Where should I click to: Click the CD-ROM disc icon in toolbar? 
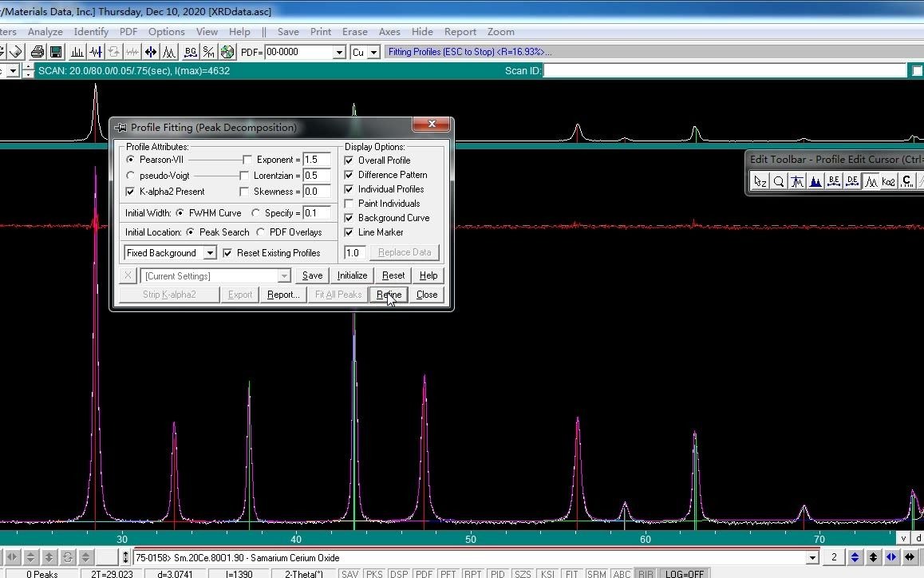227,52
